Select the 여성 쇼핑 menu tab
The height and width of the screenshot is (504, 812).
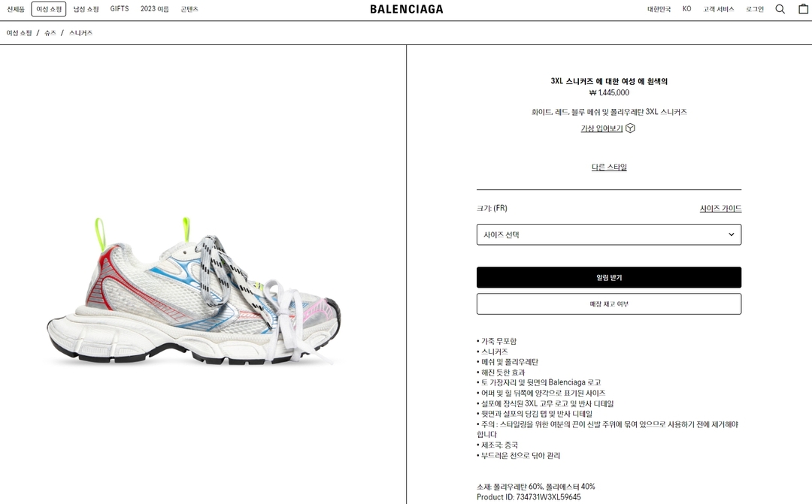(x=49, y=9)
